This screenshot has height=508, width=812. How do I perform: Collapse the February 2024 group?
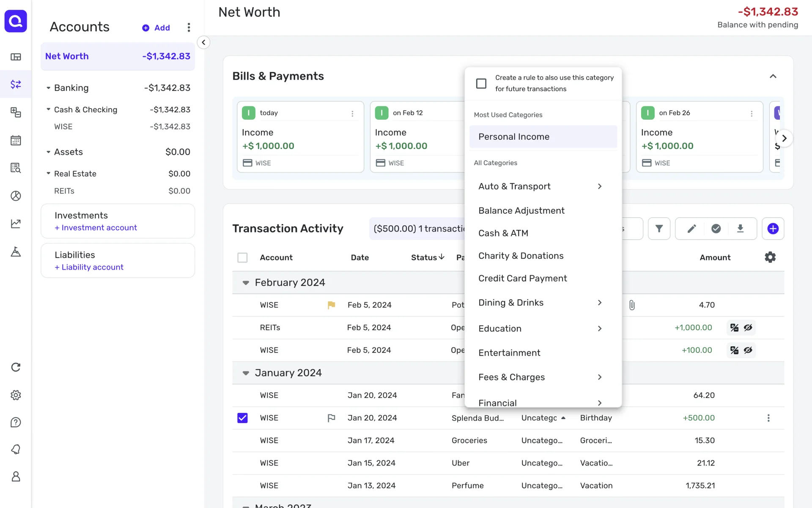(246, 283)
